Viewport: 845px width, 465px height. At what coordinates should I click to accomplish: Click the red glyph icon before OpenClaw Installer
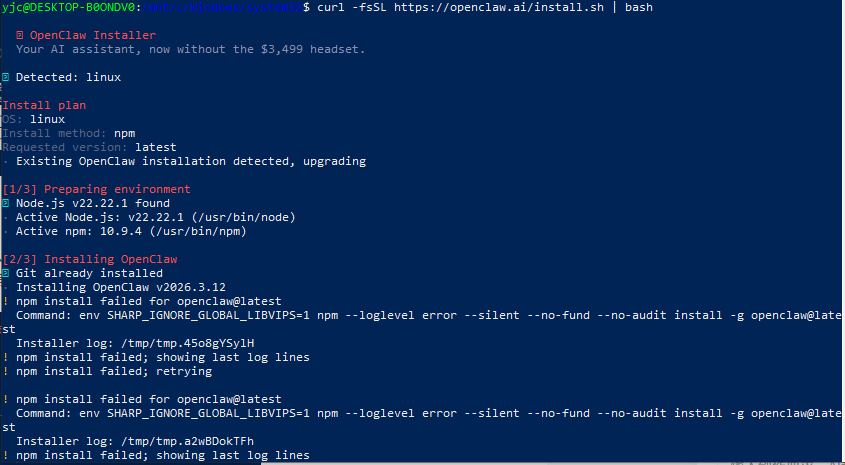tap(19, 36)
